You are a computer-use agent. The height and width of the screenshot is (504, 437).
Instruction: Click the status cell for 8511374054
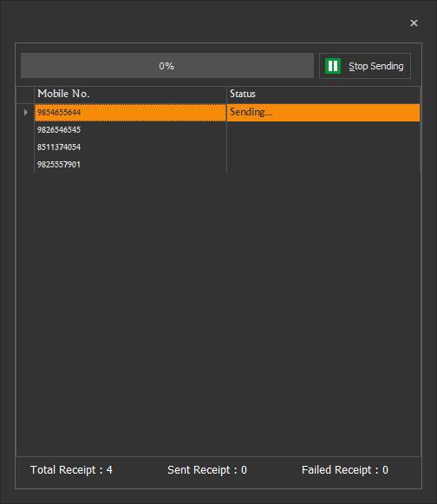[323, 147]
